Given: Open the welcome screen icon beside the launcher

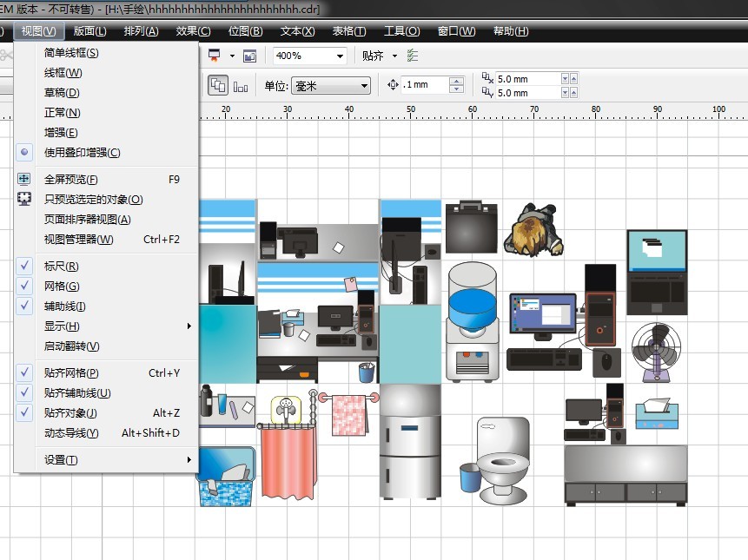Looking at the screenshot, I should point(249,56).
